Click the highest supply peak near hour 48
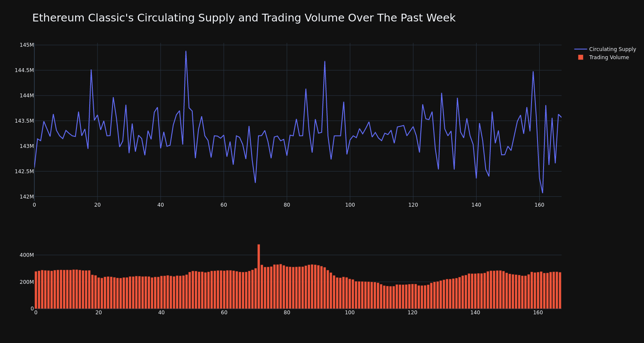This screenshot has width=644, height=343. pyautogui.click(x=186, y=51)
